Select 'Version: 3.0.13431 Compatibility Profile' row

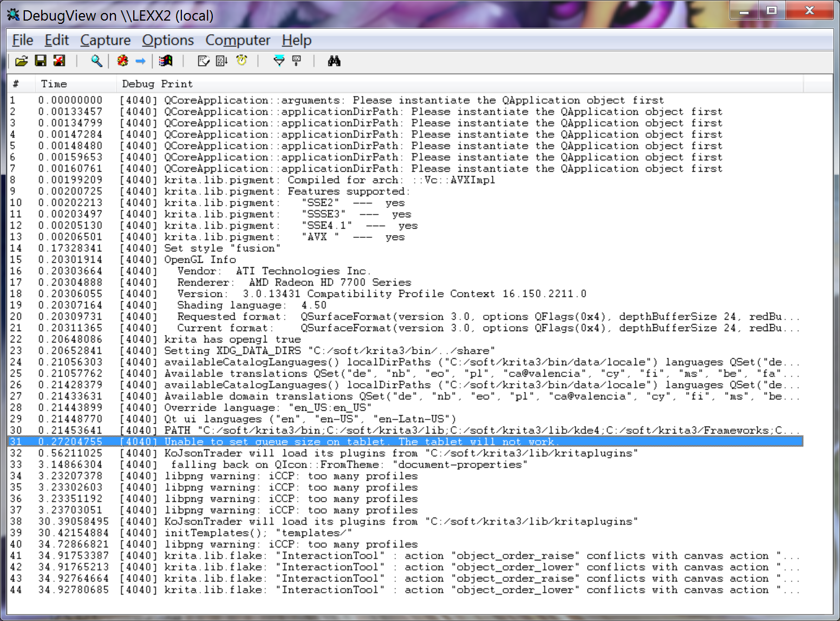(405, 294)
